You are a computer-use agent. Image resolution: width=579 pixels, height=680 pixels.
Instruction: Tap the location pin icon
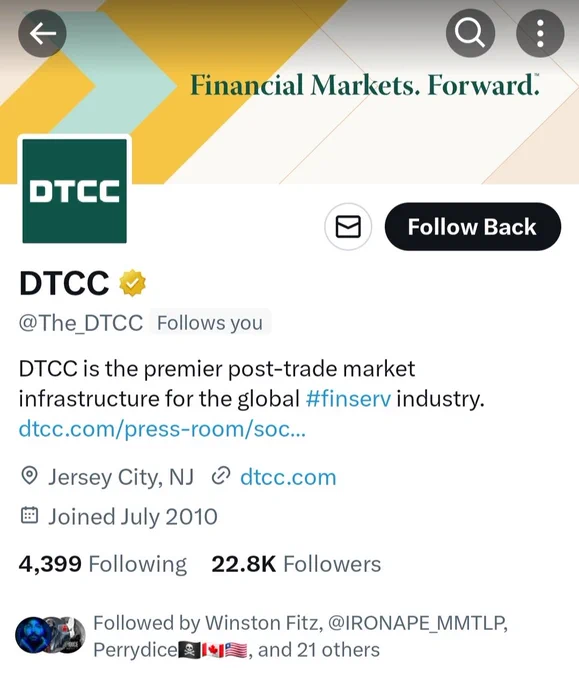29,476
